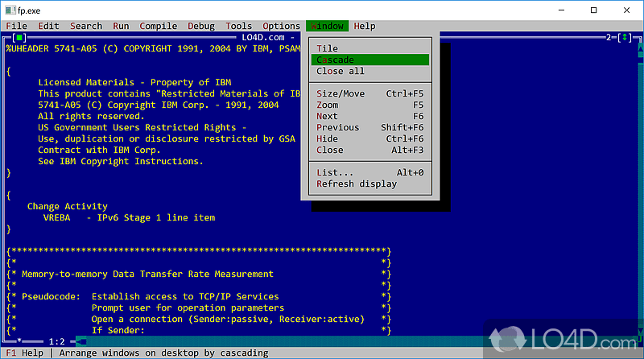Open the Debug menu
This screenshot has width=644, height=359.
click(x=200, y=26)
